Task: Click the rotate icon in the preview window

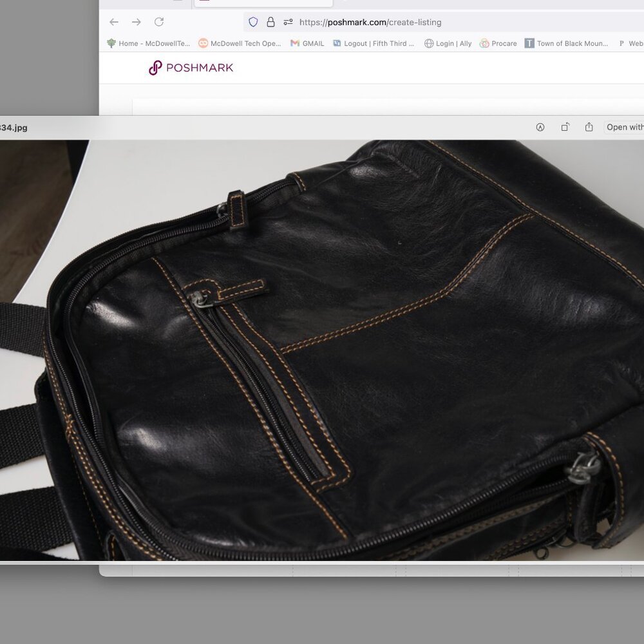Action: (x=565, y=127)
